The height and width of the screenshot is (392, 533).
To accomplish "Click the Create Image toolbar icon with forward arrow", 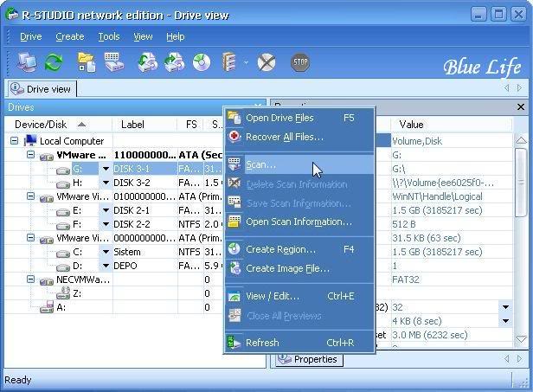I will [x=174, y=62].
